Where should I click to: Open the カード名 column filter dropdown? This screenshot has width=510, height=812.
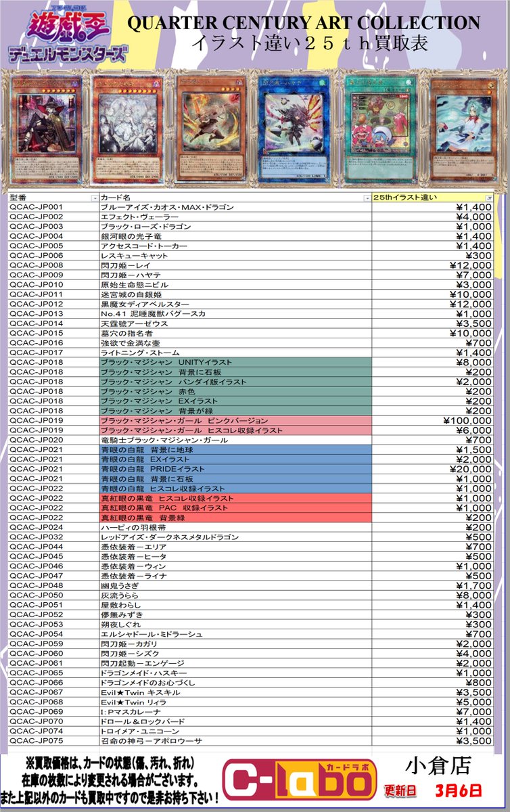(x=367, y=197)
